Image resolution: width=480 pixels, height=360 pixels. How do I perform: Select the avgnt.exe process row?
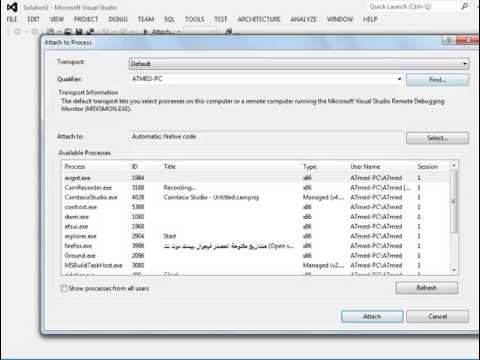(256, 178)
